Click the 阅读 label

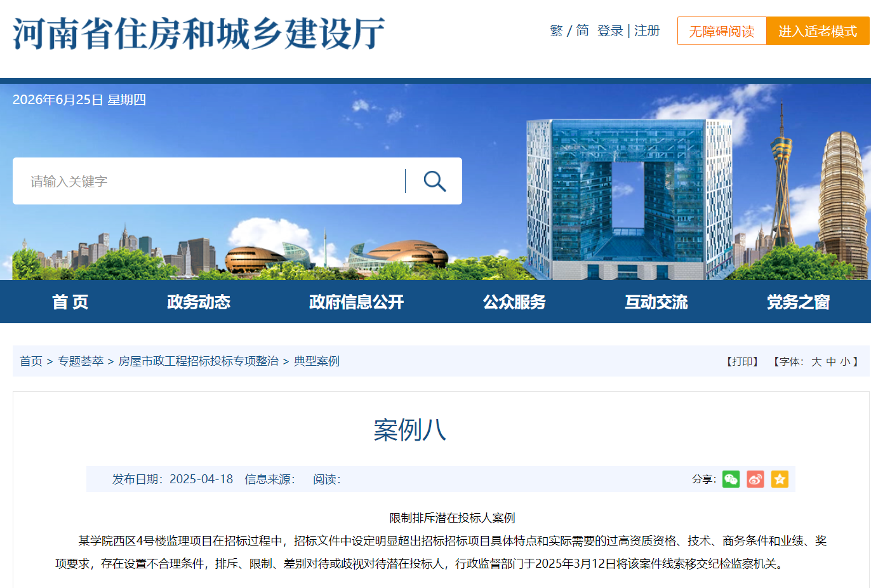point(327,479)
